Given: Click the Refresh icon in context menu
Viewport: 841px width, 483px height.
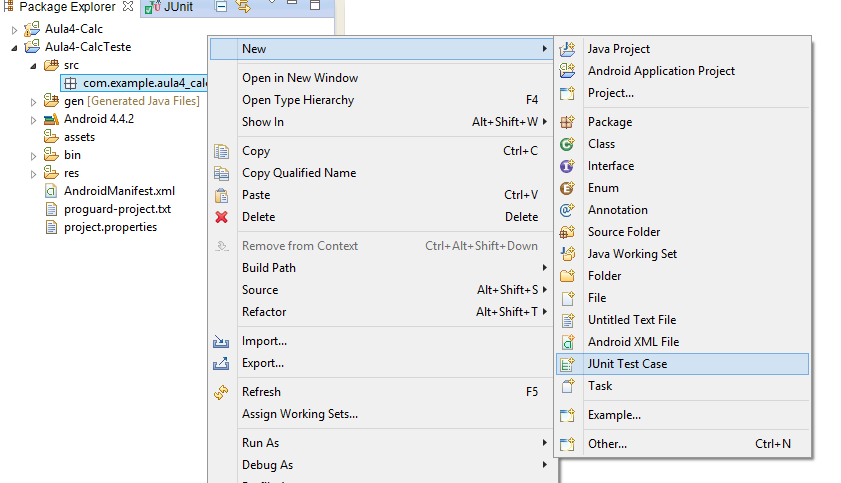Looking at the screenshot, I should coord(222,392).
